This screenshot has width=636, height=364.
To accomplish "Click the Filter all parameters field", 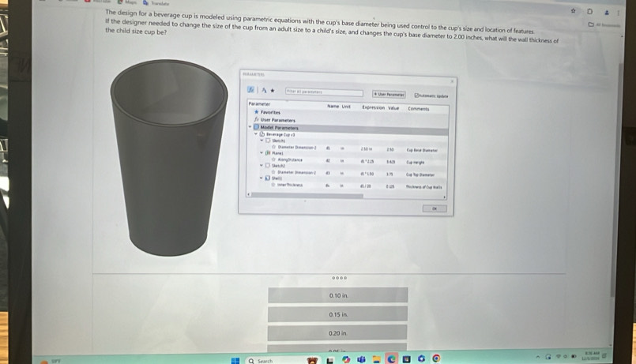I will (324, 92).
